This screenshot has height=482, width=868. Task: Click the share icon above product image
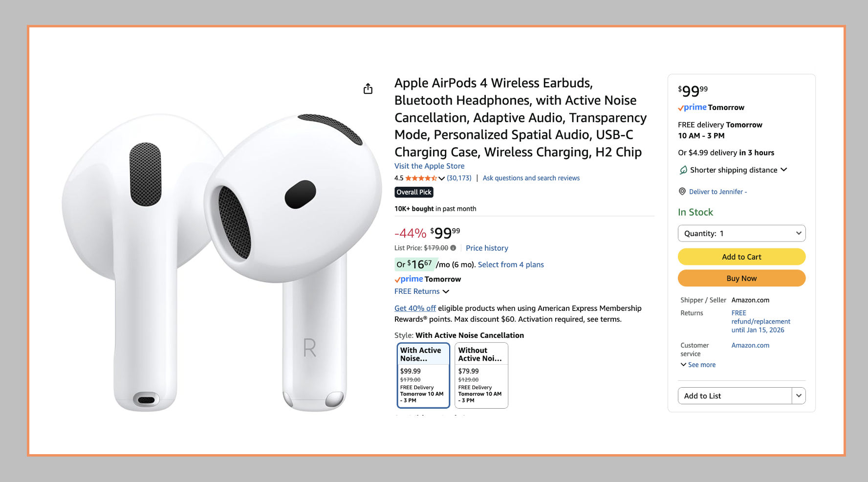pos(368,88)
